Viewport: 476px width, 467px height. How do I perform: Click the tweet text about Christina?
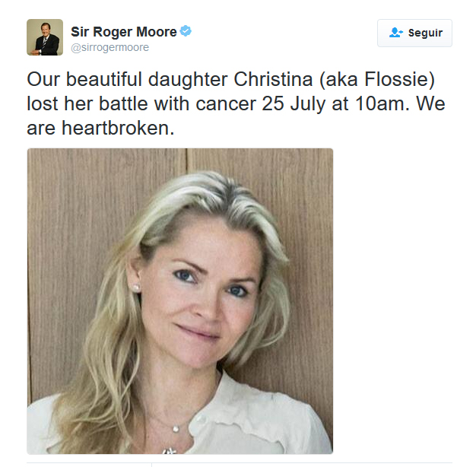pos(236,103)
